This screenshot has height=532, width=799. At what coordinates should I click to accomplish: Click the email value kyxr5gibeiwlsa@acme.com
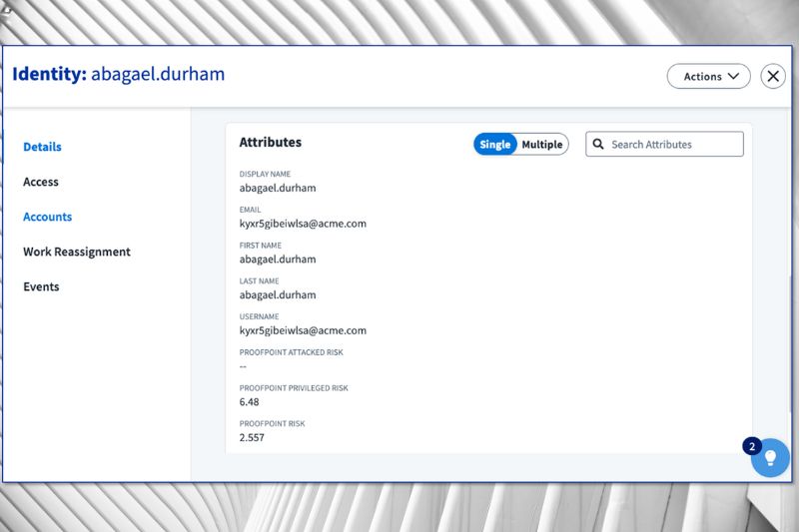(x=303, y=224)
